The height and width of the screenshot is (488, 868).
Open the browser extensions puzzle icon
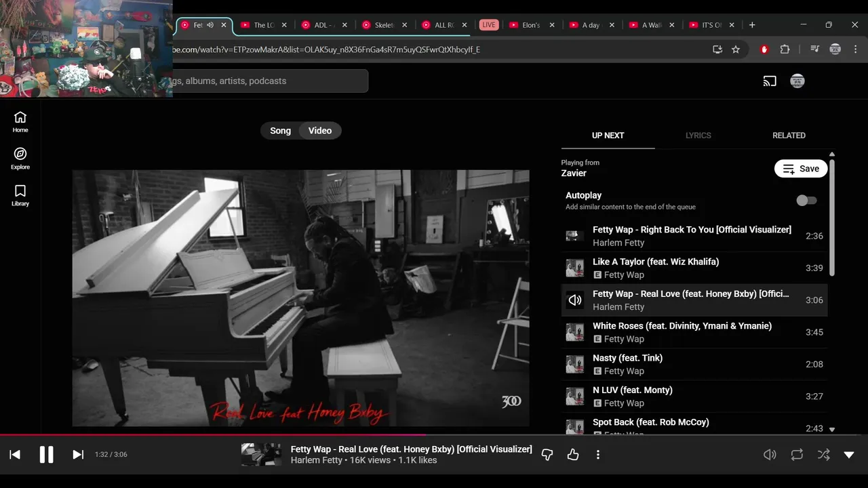coord(785,49)
